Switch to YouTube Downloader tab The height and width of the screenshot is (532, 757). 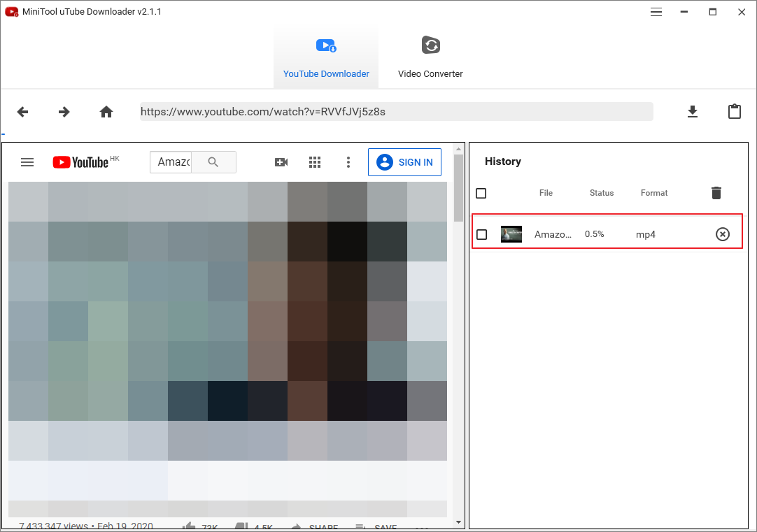pyautogui.click(x=326, y=57)
